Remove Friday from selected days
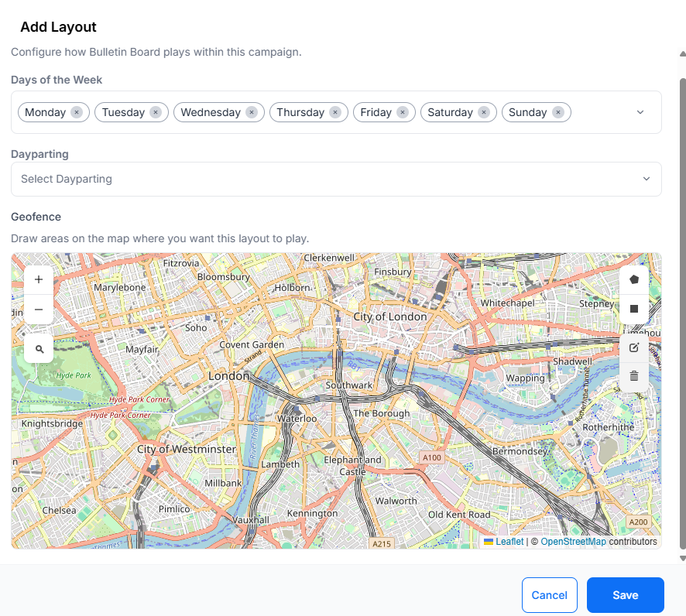The width and height of the screenshot is (686, 616). point(403,112)
